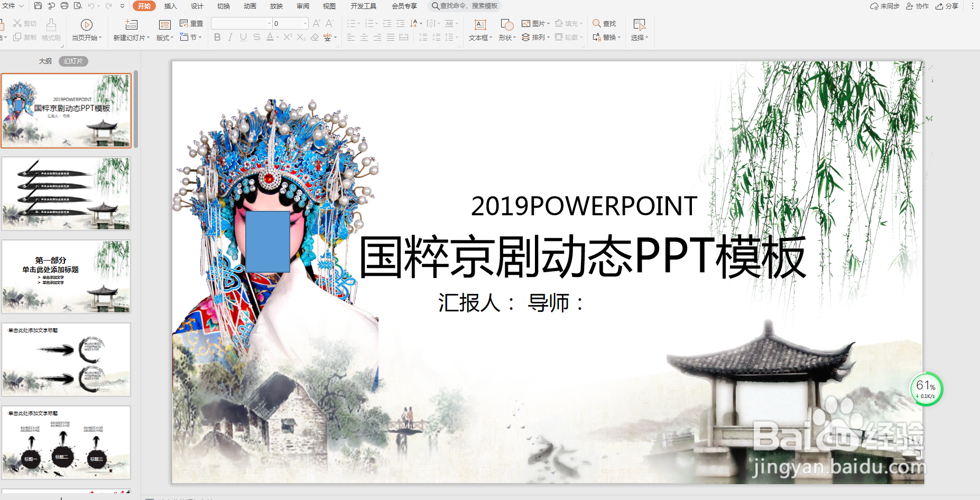Click the Format Painter (格式刷) icon
The height and width of the screenshot is (500, 980).
(51, 24)
